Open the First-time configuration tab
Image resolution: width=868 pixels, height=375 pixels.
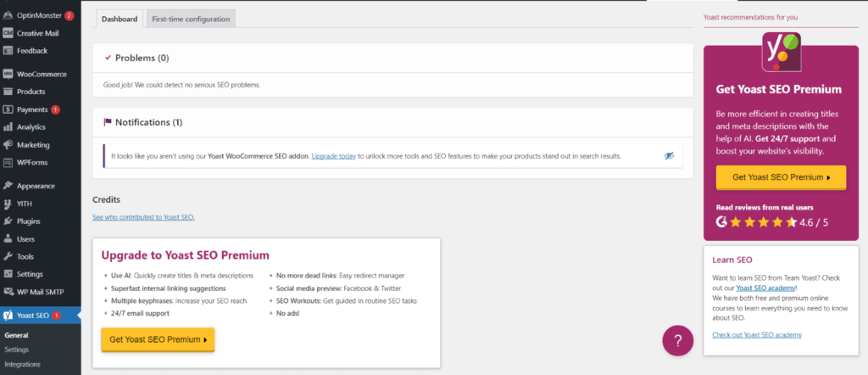pyautogui.click(x=191, y=19)
